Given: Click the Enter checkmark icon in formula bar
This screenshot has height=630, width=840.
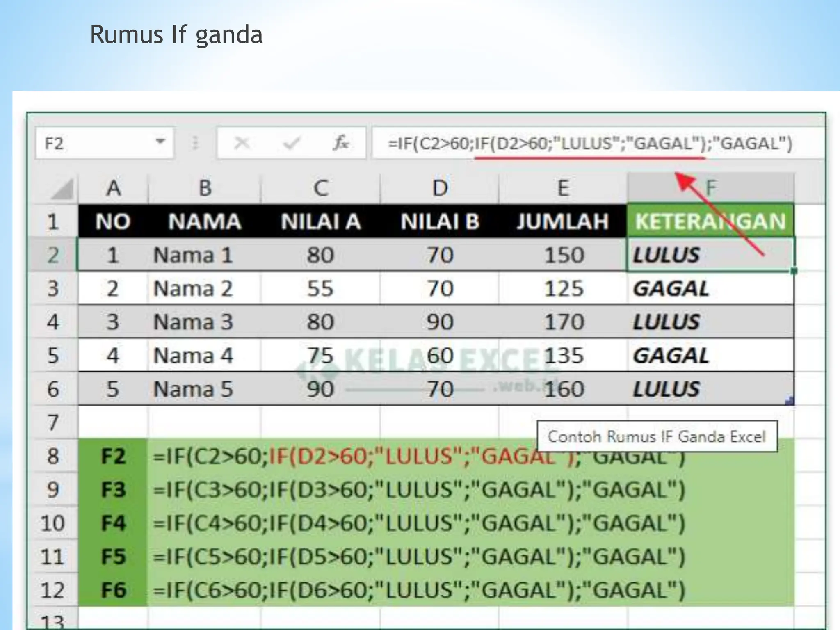Looking at the screenshot, I should pos(292,143).
